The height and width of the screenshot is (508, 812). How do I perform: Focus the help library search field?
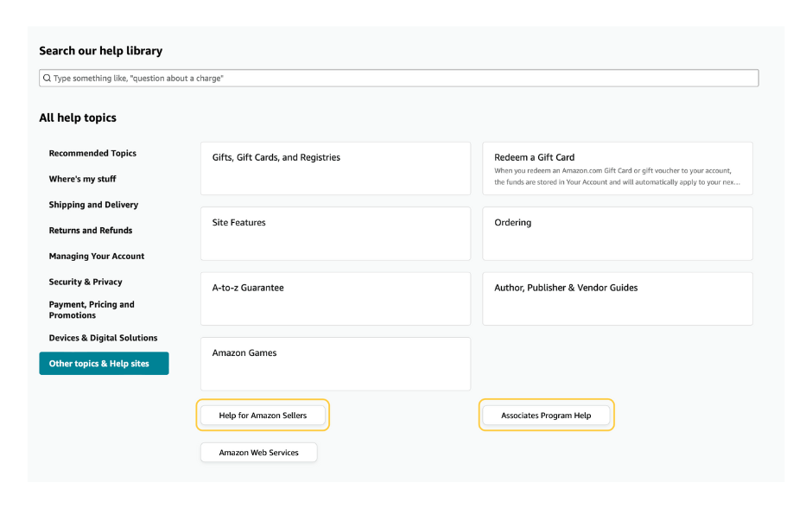point(399,79)
